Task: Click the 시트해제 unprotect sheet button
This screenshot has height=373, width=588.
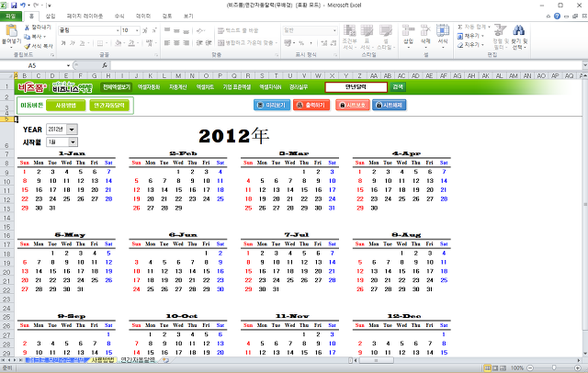Action: [x=390, y=105]
